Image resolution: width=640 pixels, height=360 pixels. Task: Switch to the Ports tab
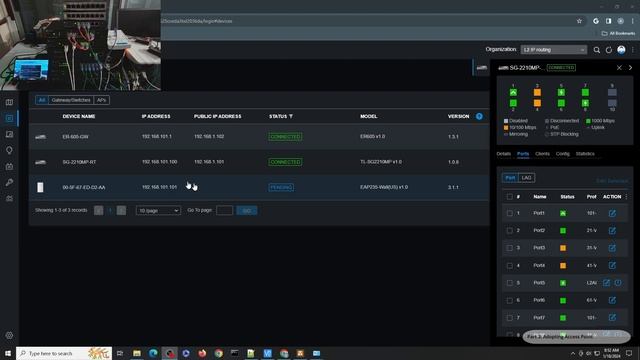pos(523,154)
